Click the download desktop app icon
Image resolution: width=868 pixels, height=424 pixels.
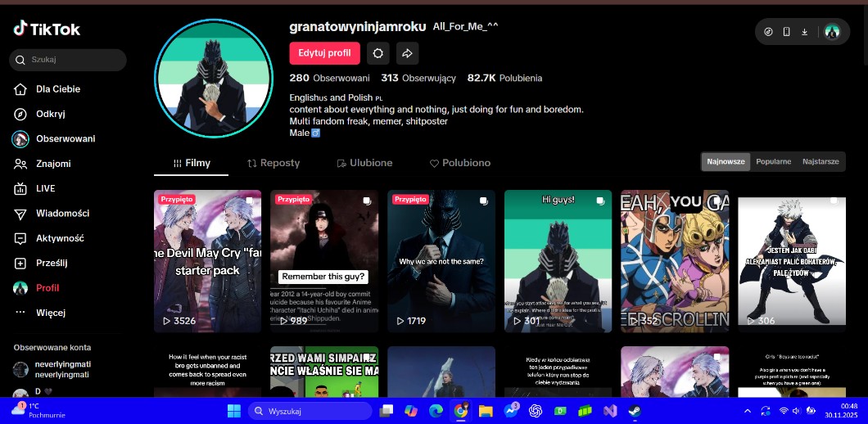pos(804,32)
